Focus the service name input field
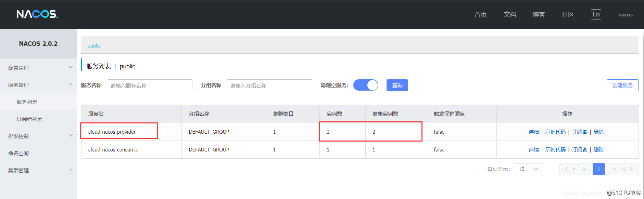The width and height of the screenshot is (644, 199). pos(149,85)
